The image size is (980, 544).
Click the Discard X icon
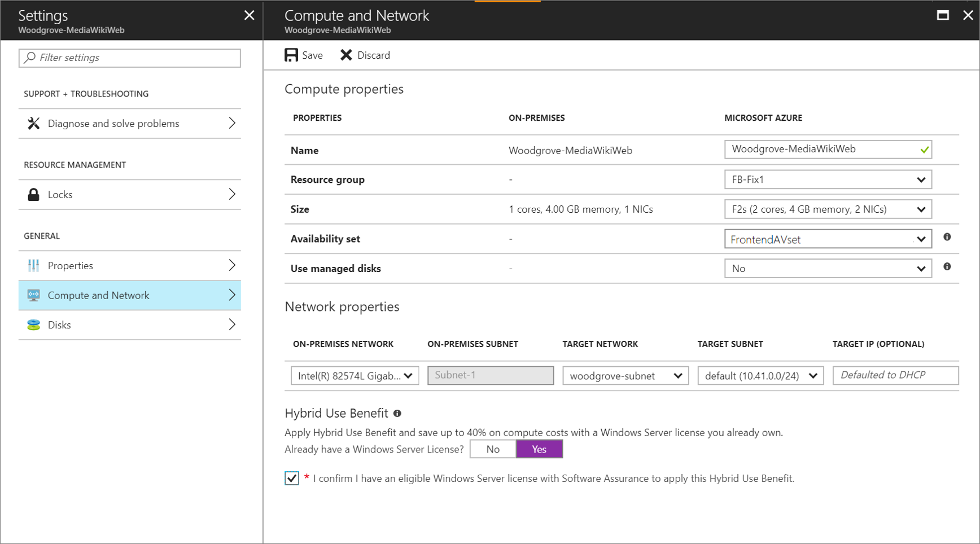[x=346, y=55]
